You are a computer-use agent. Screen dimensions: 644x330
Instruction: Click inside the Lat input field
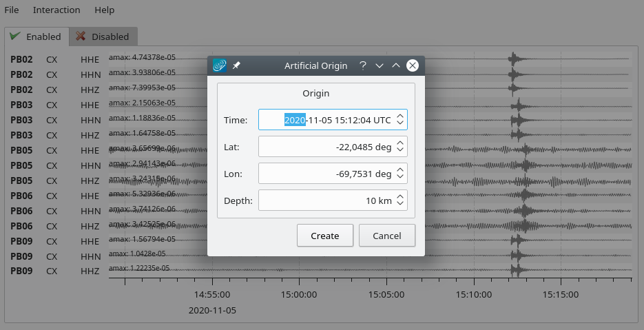tap(324, 147)
